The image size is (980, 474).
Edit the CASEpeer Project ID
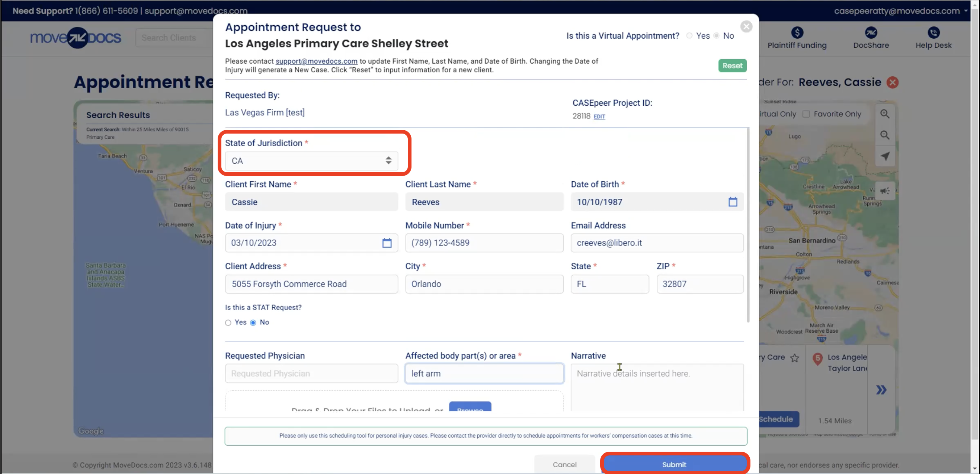click(x=599, y=116)
